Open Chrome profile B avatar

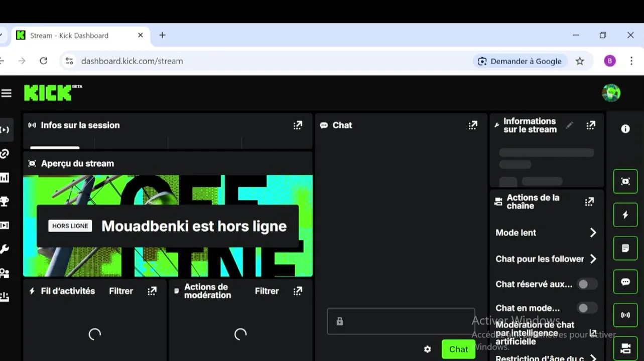(x=610, y=61)
